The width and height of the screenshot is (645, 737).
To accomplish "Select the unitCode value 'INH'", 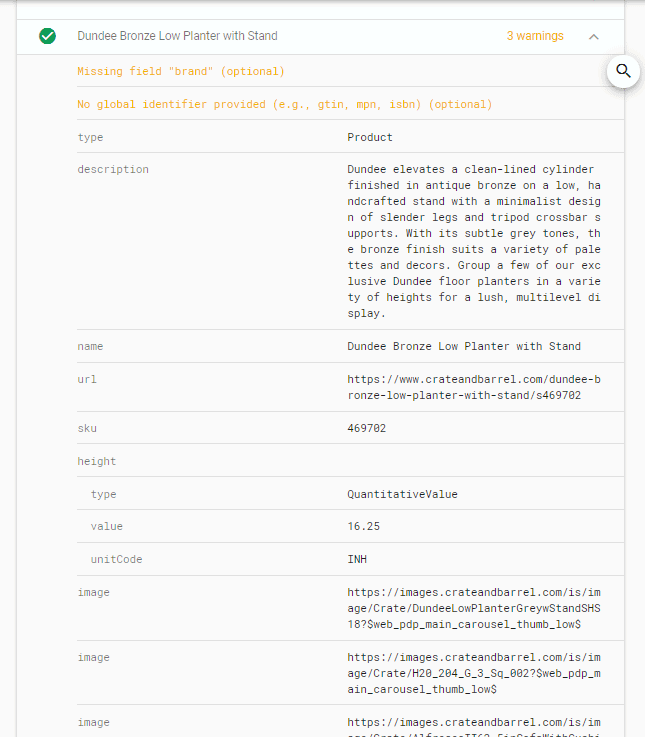I will [357, 559].
